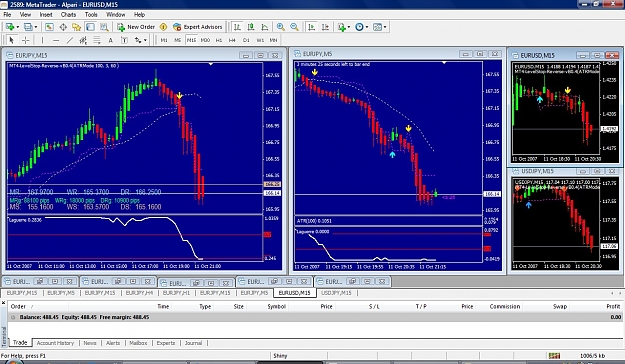This screenshot has width=625, height=364.
Task: Switch chart to line chart style
Action: pos(265,27)
